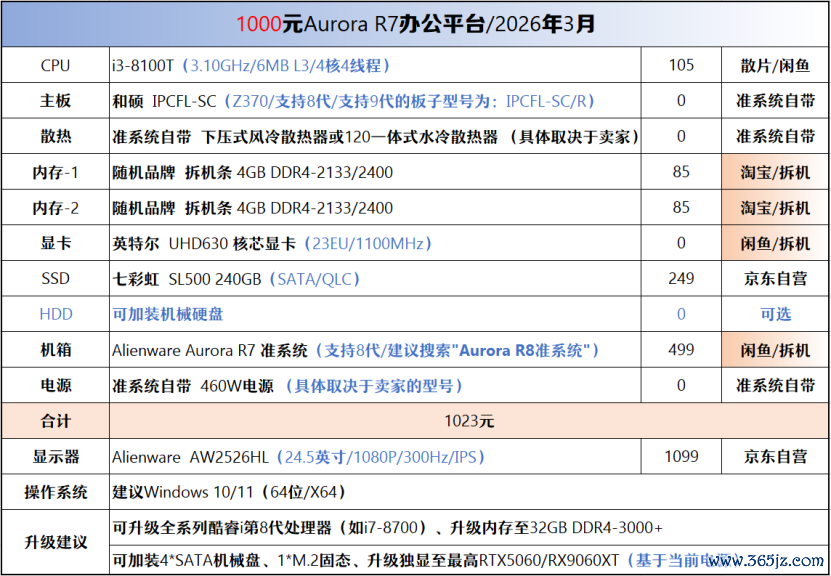Click the memory description in 内存-2 row
This screenshot has height=576, width=831.
point(375,207)
